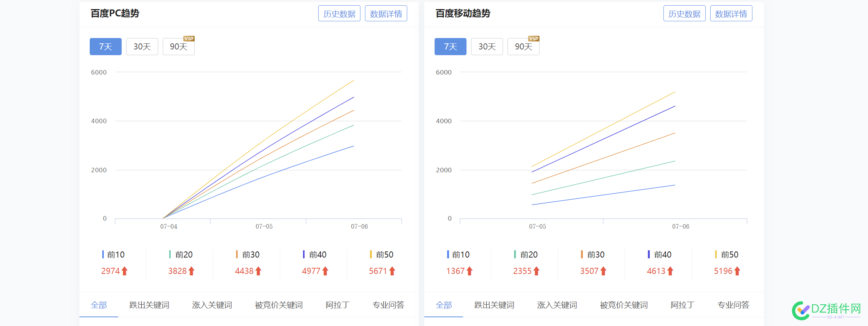Toggle 前10 legend in mobile chart
868x326 pixels.
(x=458, y=254)
